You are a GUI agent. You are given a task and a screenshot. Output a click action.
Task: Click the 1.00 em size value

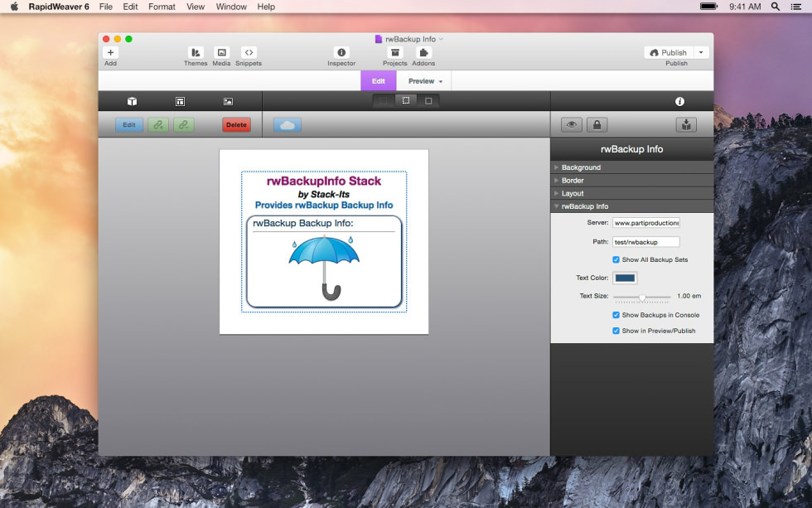(x=689, y=296)
